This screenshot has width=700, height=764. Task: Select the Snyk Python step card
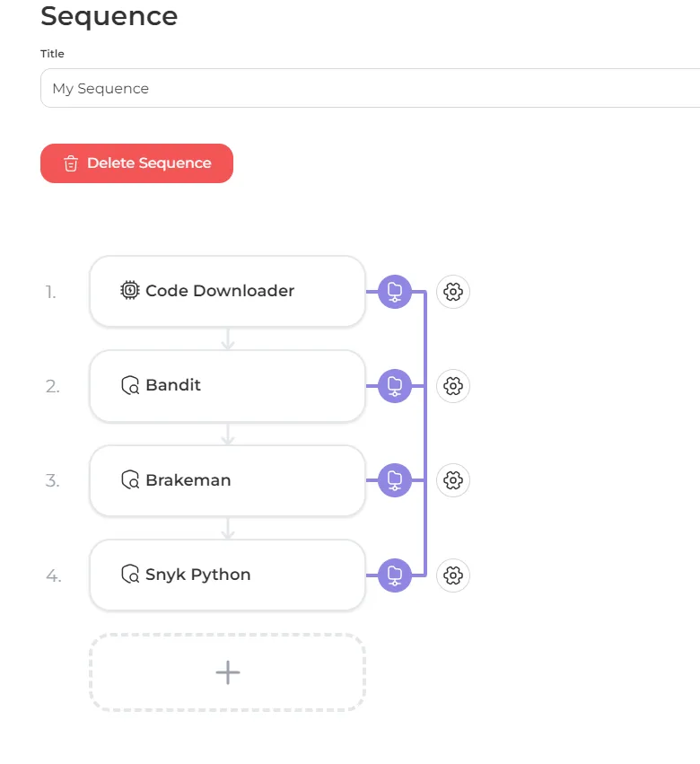(x=227, y=575)
